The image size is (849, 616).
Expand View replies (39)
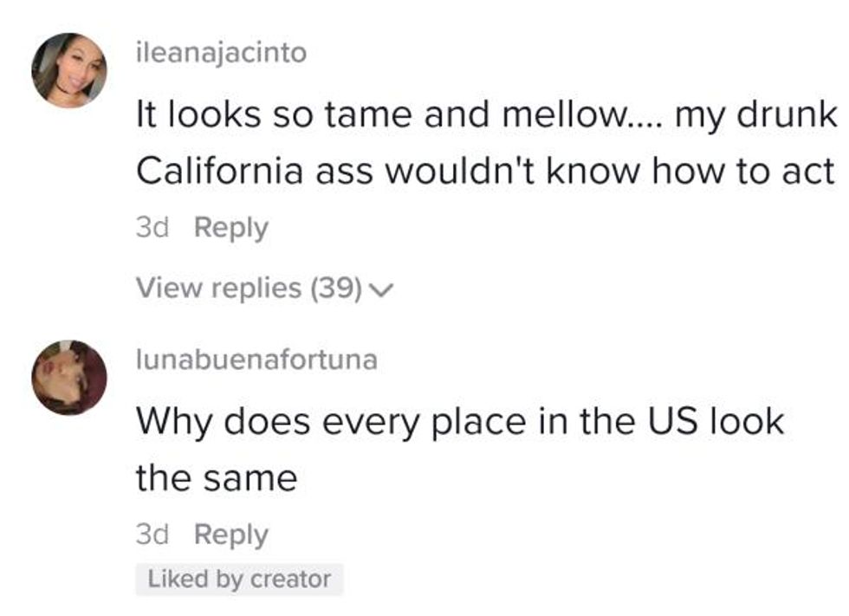[249, 288]
